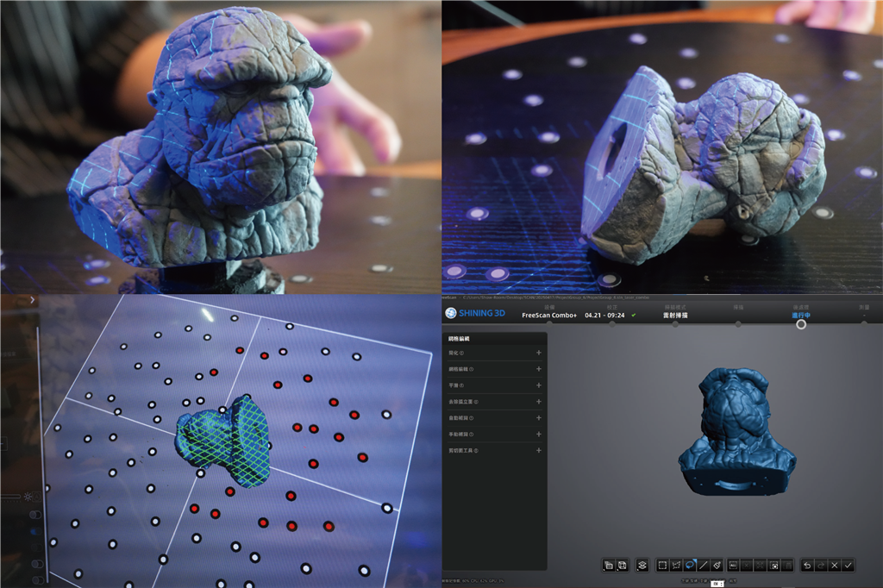Pick the line selection tool

coord(704,565)
